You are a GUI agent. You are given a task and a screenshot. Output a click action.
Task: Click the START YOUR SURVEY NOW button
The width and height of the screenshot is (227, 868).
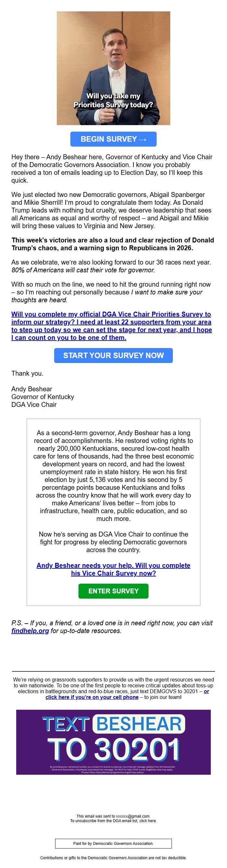coord(113,355)
